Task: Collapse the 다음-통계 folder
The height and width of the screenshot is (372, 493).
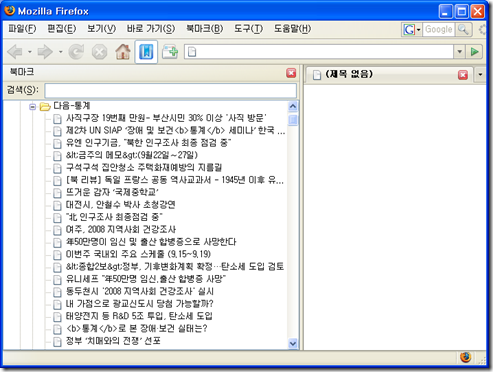Action: tap(32, 107)
